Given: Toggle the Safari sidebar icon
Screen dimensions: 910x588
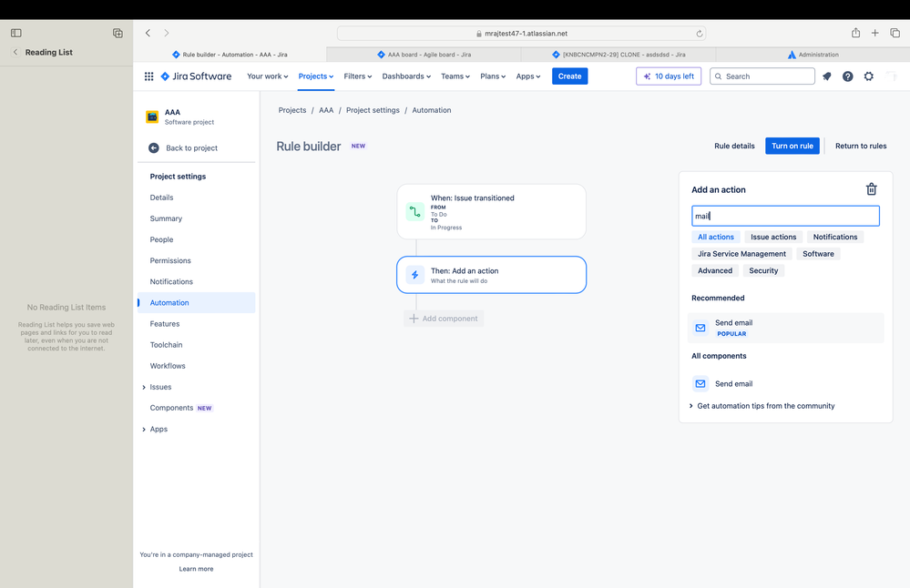Looking at the screenshot, I should click(x=16, y=33).
